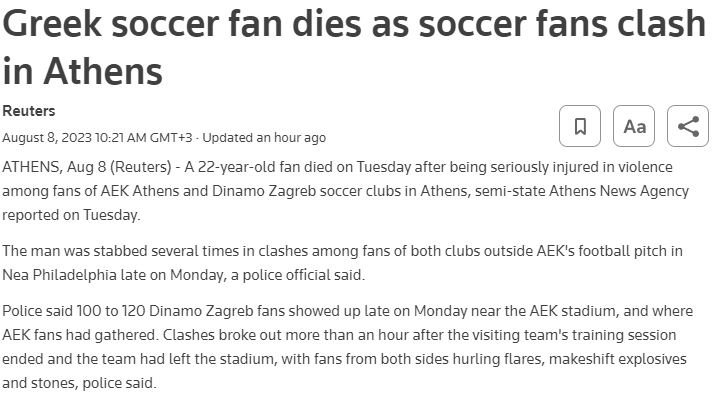
Task: Click the 'Updated an hour ago' text
Action: 264,137
